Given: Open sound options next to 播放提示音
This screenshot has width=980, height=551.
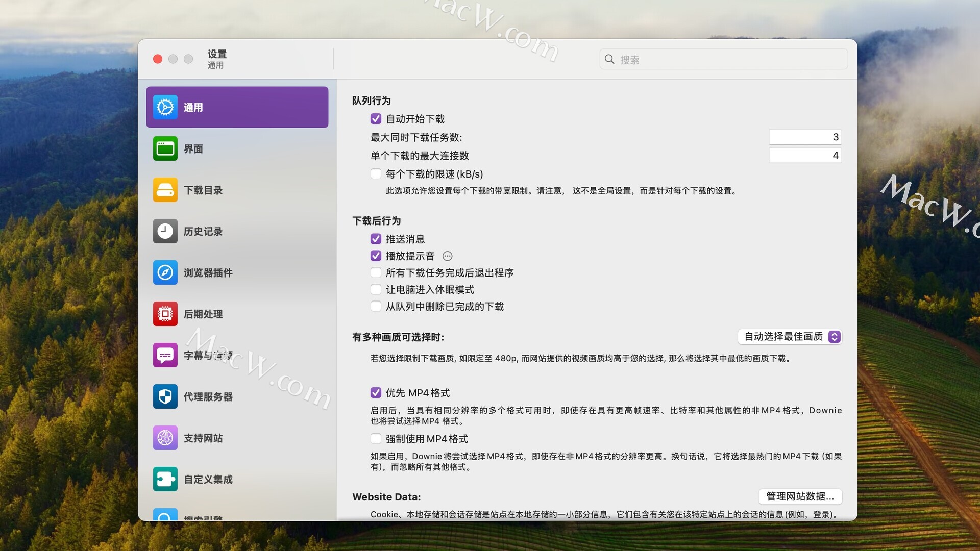Looking at the screenshot, I should coord(448,256).
